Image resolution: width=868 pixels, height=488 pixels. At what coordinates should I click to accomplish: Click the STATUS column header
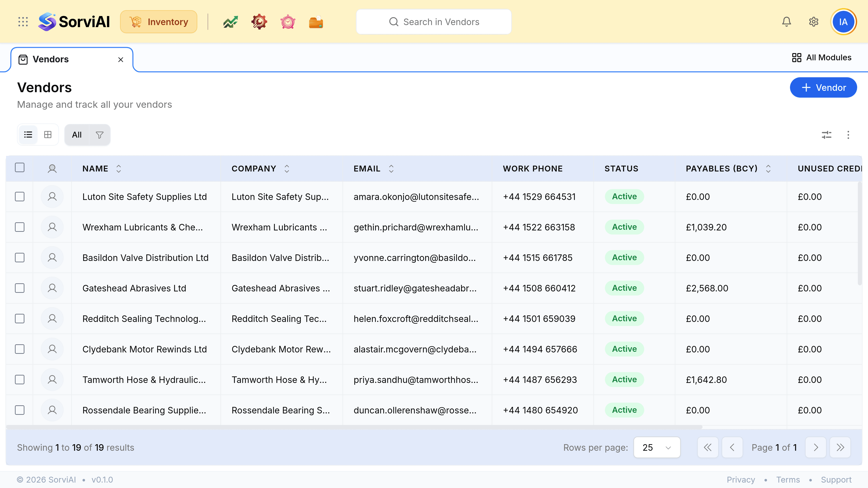click(x=621, y=169)
